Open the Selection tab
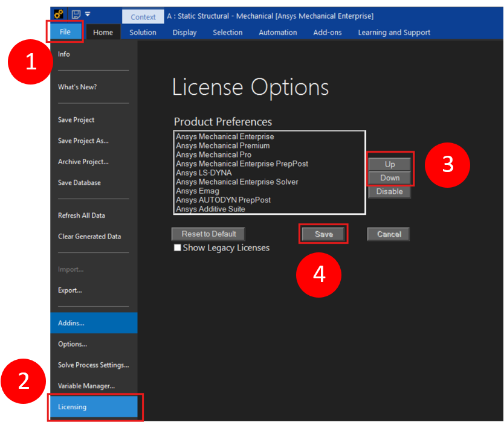504x422 pixels. (x=228, y=33)
